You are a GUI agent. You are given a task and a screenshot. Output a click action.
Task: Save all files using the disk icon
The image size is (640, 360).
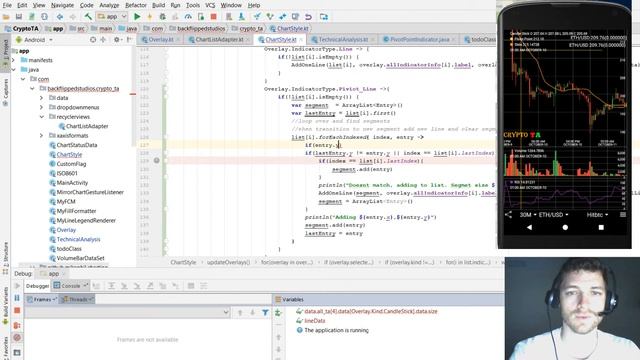coord(19,17)
